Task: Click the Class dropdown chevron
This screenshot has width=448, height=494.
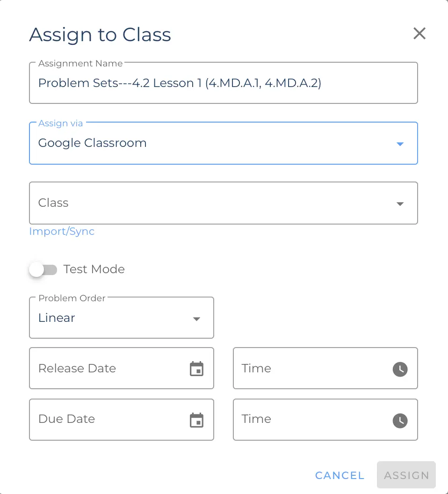Action: pyautogui.click(x=400, y=203)
